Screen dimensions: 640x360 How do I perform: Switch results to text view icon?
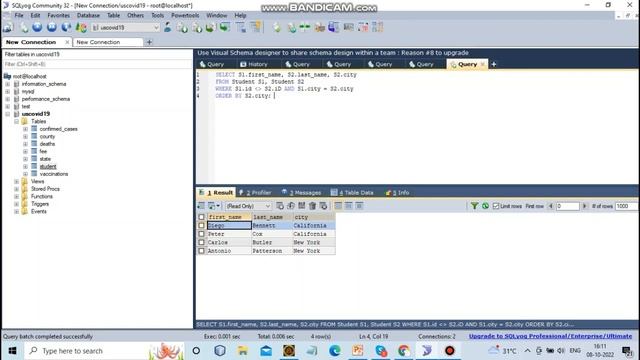click(359, 206)
